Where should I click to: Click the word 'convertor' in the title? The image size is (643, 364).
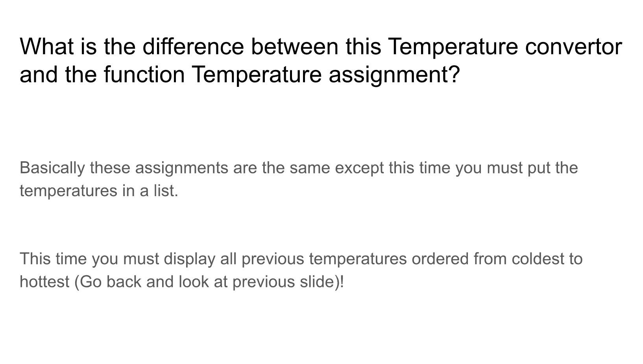[574, 46]
